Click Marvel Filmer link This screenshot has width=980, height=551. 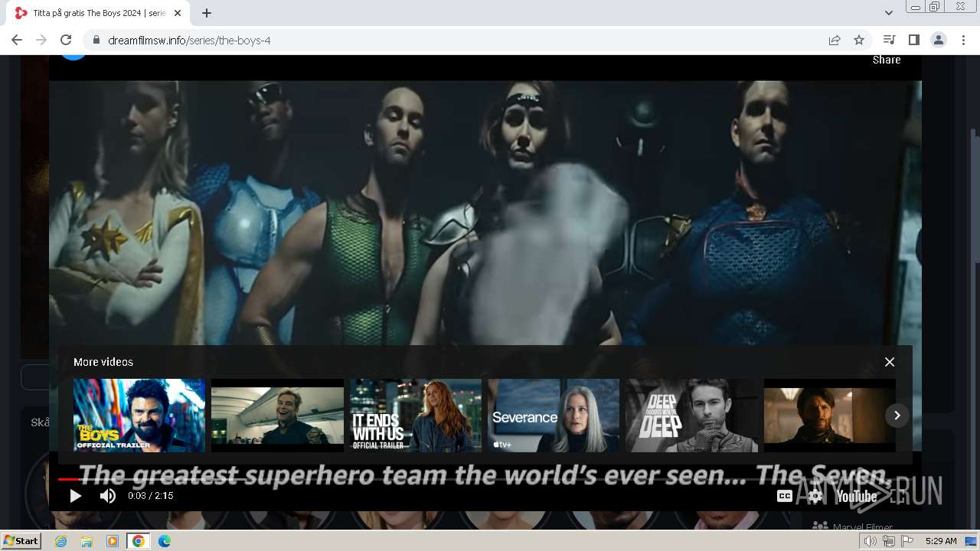[x=863, y=527]
